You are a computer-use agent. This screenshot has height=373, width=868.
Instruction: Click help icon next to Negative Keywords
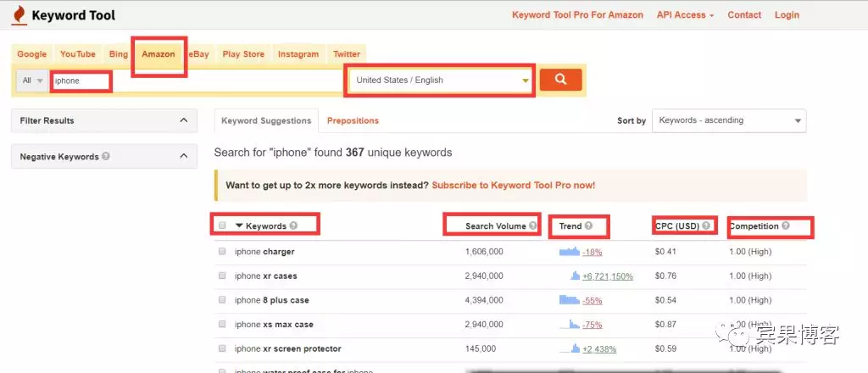click(x=106, y=156)
